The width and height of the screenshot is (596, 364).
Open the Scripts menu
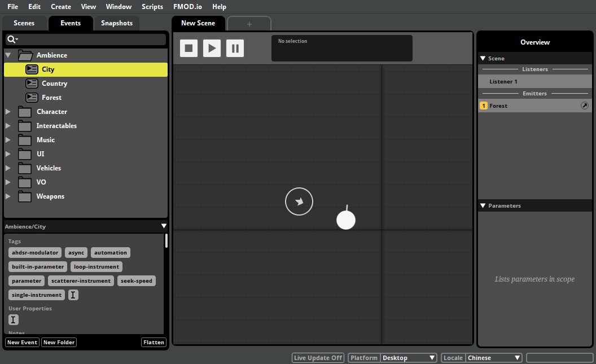pyautogui.click(x=152, y=7)
